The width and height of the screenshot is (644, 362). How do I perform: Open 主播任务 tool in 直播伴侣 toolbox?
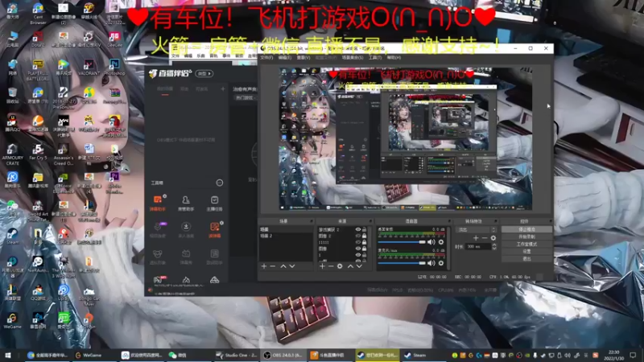pos(214,204)
